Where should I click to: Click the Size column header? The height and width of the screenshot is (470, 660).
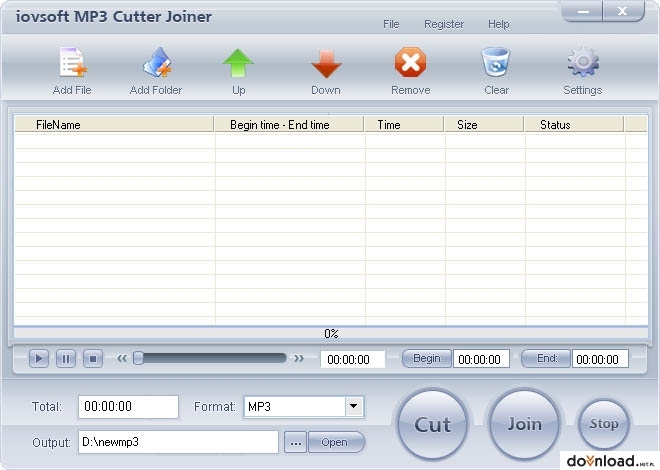tap(484, 125)
